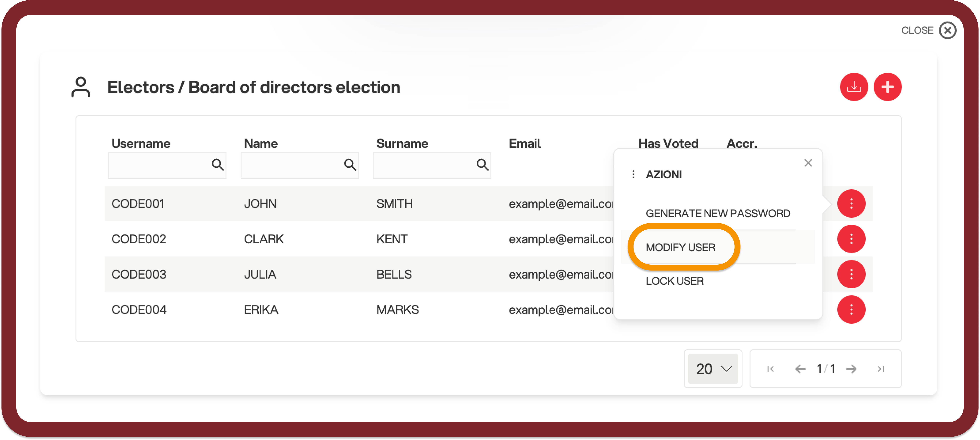The image size is (980, 440).
Task: Click the name ERIKA
Action: click(261, 310)
